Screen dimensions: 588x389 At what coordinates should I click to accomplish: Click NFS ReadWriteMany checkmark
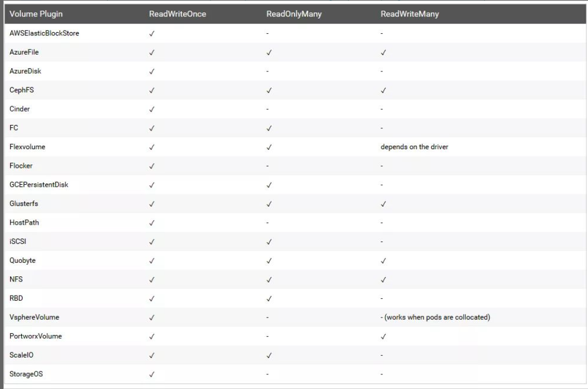(383, 280)
